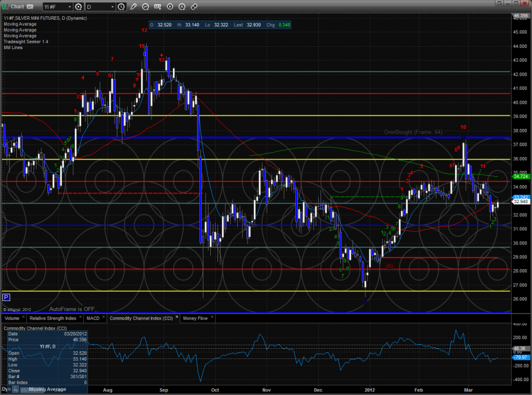Click the circled play button icon
The height and width of the screenshot is (395, 532).
point(170,7)
